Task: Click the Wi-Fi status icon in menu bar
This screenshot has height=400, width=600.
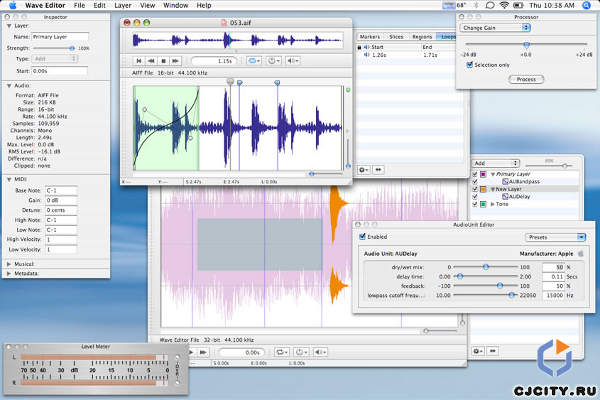Action: (504, 5)
